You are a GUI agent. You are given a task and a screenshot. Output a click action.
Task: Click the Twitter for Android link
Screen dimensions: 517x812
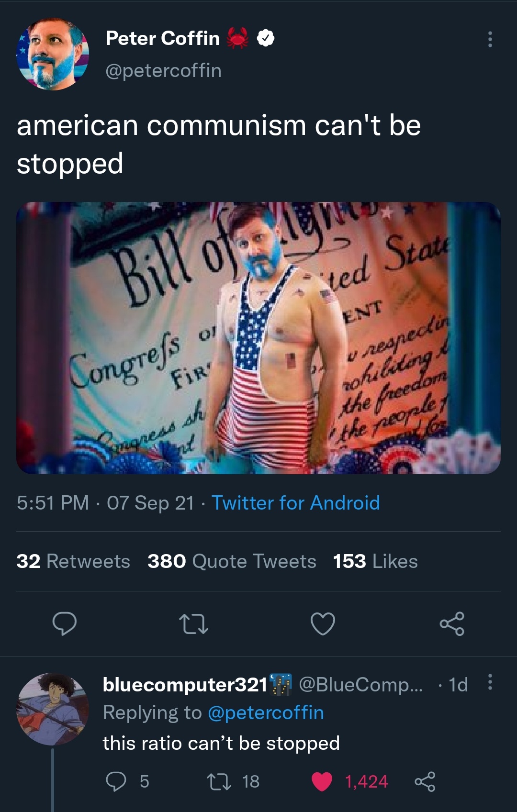(x=295, y=503)
